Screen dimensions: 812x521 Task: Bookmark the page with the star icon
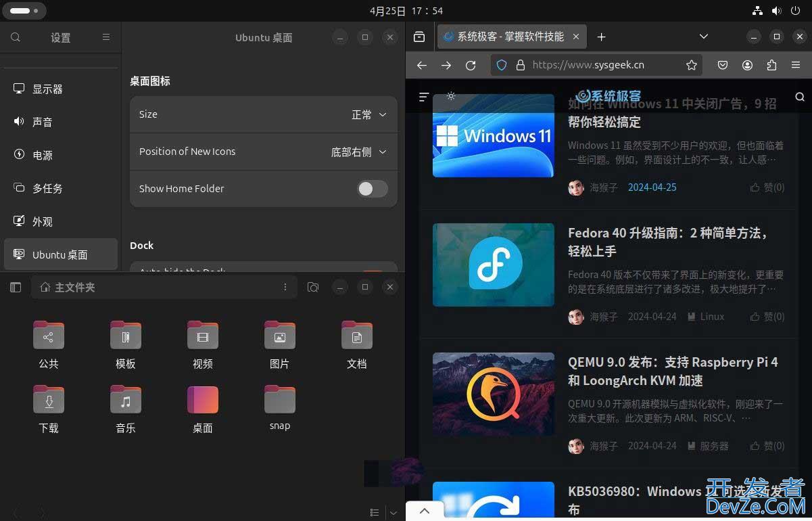click(x=691, y=65)
